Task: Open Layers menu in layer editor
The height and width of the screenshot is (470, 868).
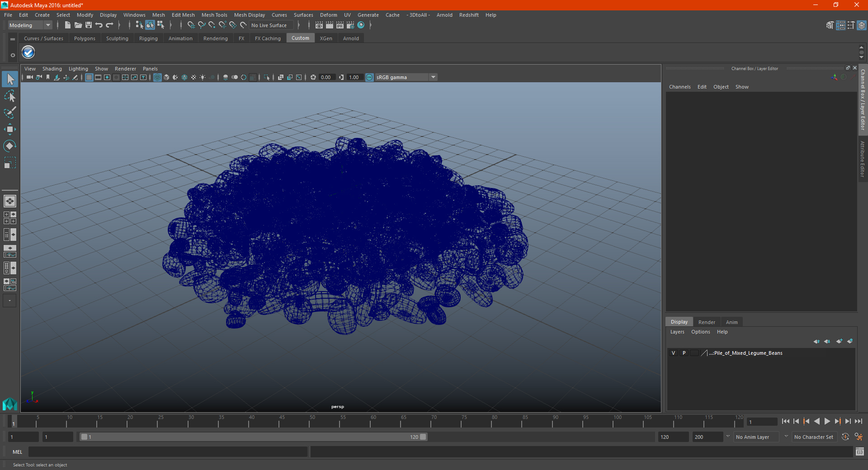Action: (677, 332)
